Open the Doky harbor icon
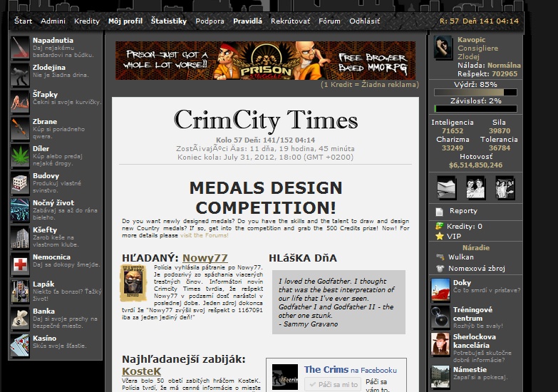This screenshot has height=392, width=558. pyautogui.click(x=440, y=289)
